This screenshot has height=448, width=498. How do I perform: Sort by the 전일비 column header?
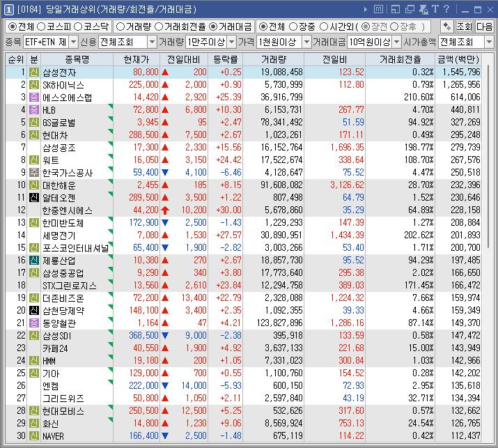[x=334, y=59]
